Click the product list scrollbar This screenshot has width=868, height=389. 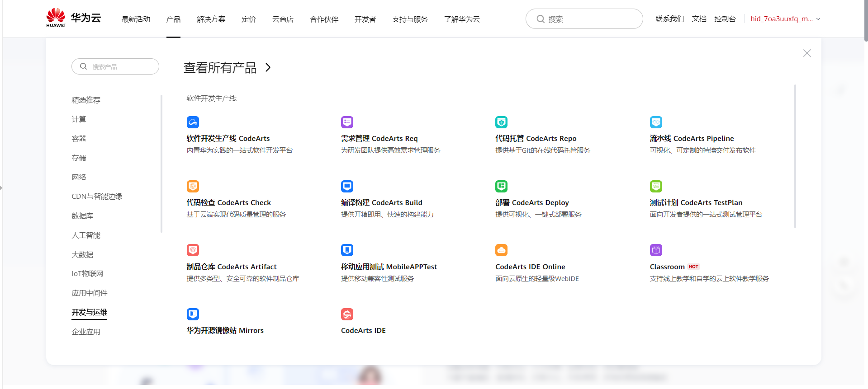(x=795, y=156)
